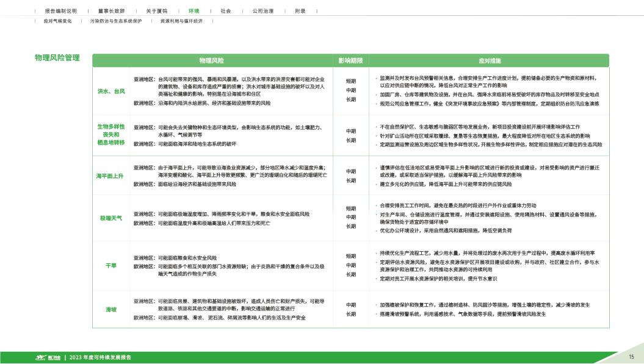Viewport: 644px width, 364px height.
Task: Click the 应对措施 column header
Action: 490,61
